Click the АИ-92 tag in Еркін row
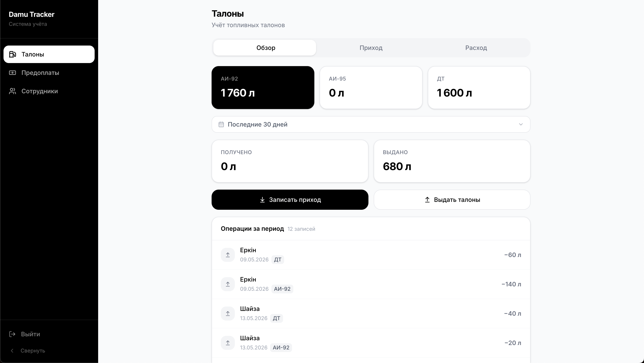Viewport: 644px width, 363px height. click(282, 289)
